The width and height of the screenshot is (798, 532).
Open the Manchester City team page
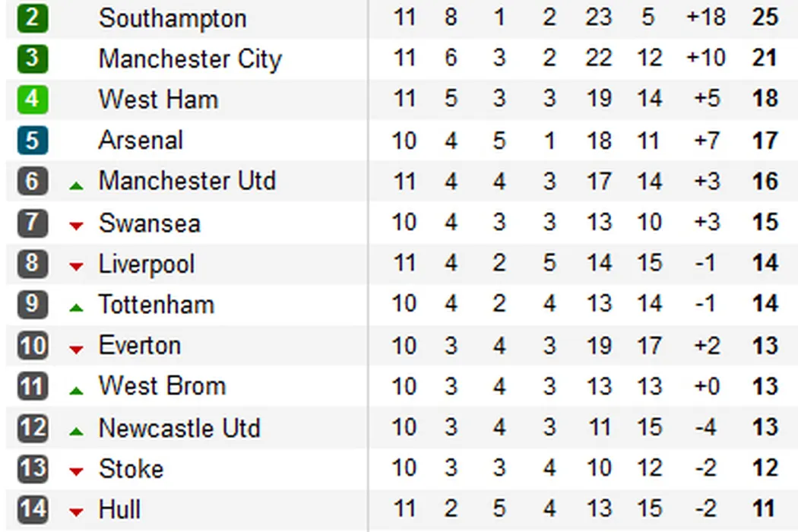pos(190,59)
